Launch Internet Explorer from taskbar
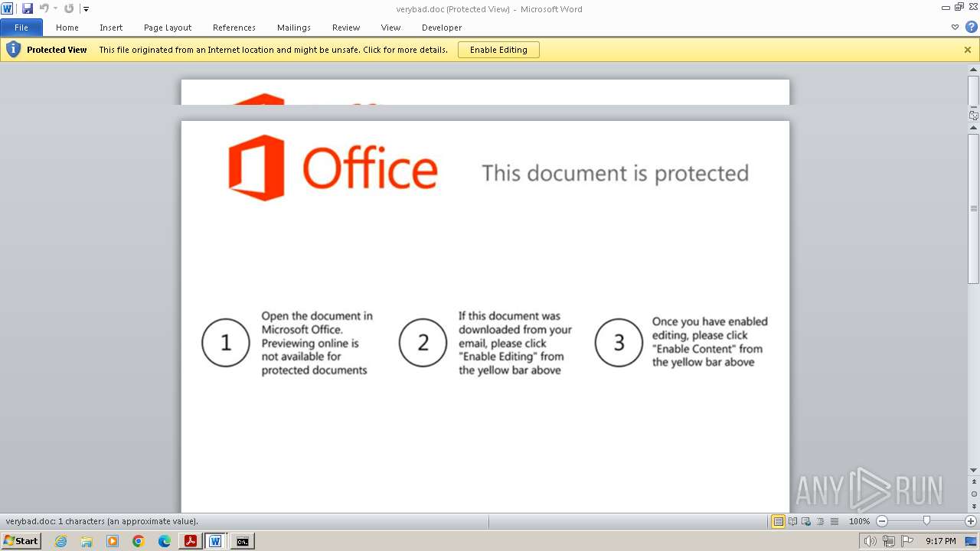980x551 pixels. 60,541
